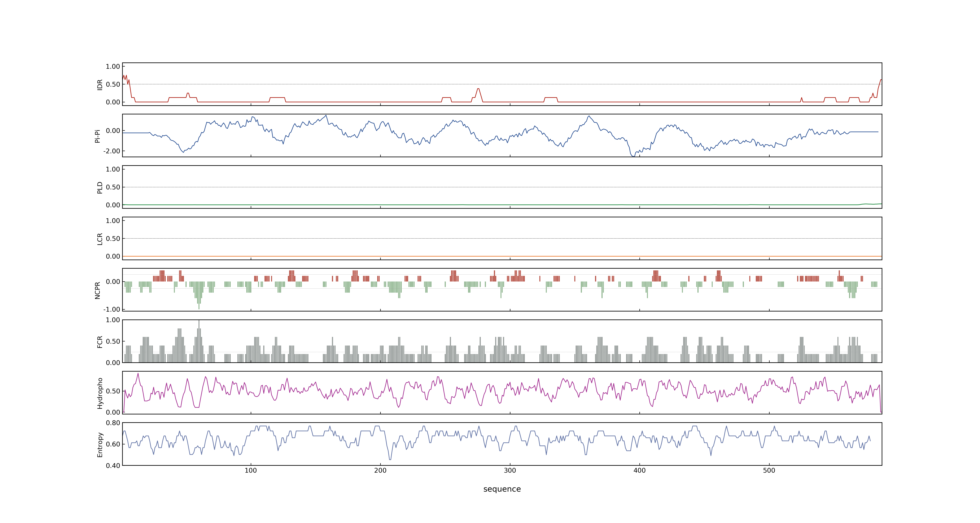Click the x-axis tick label 200

pyautogui.click(x=380, y=470)
